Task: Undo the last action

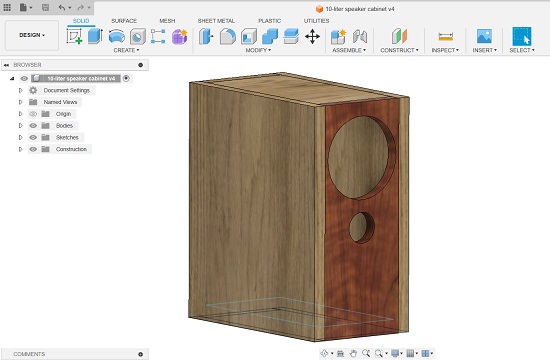Action: click(62, 7)
